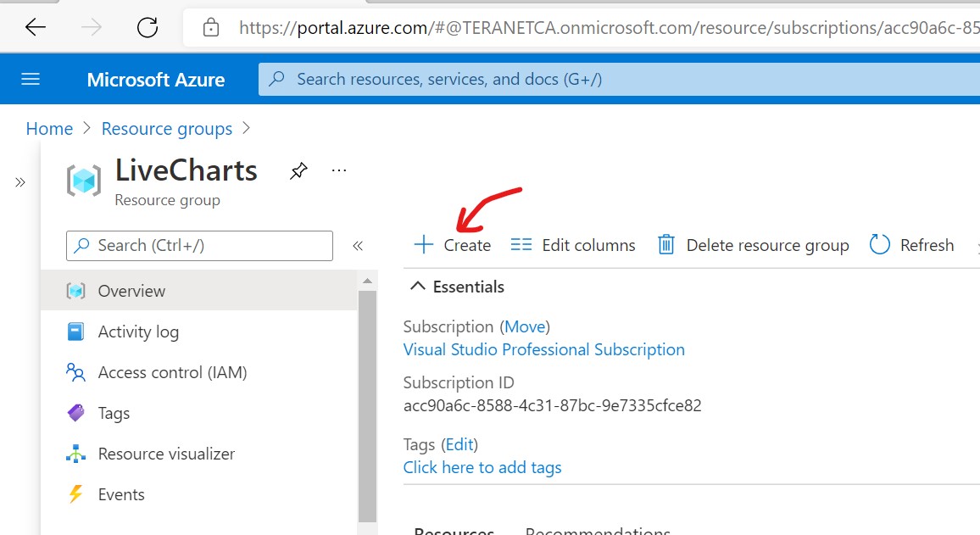Click here to add tags link

tap(482, 467)
